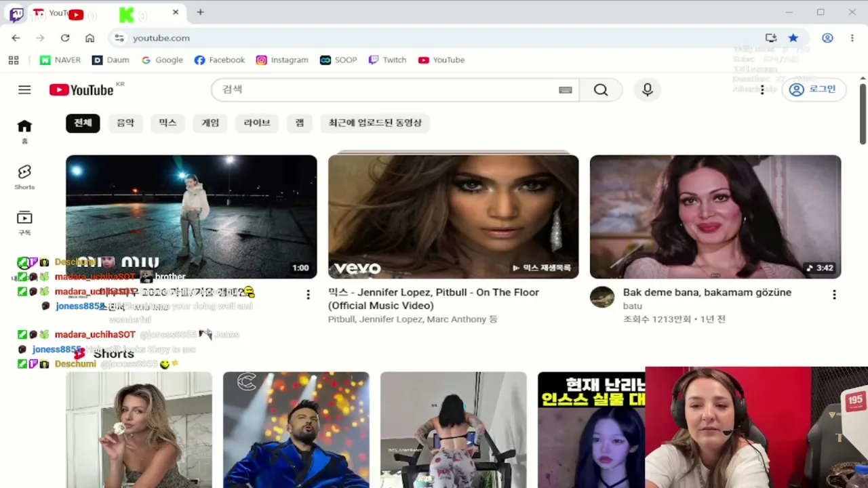
Task: Click the Pitbull, Jennifer Lopez, Marc Anthony artists line
Action: 412,319
